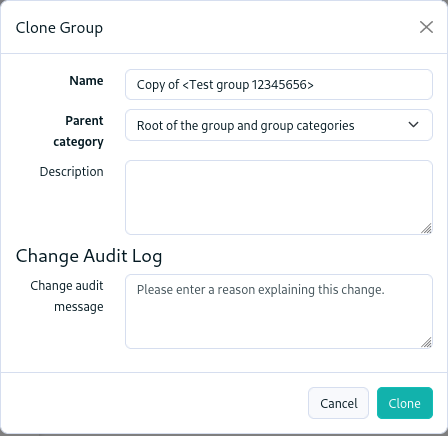Confirm with the teal Clone button
448x436 pixels.
point(405,403)
